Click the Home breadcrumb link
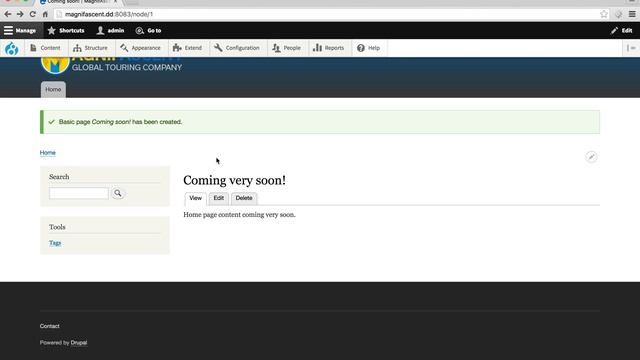 pos(48,153)
